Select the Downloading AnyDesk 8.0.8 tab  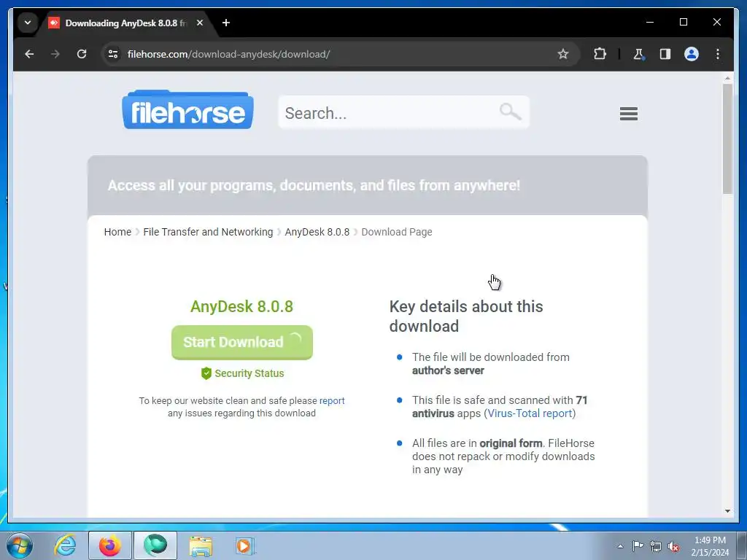pyautogui.click(x=126, y=23)
